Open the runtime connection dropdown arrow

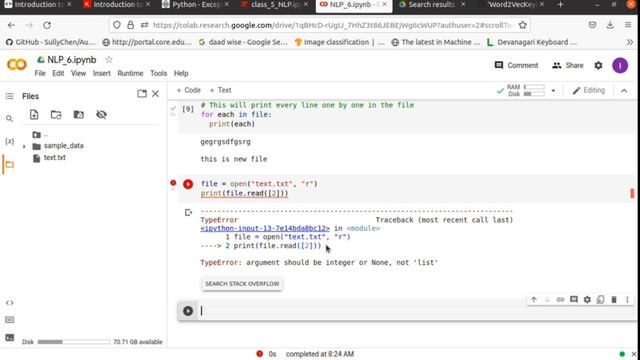(x=553, y=91)
